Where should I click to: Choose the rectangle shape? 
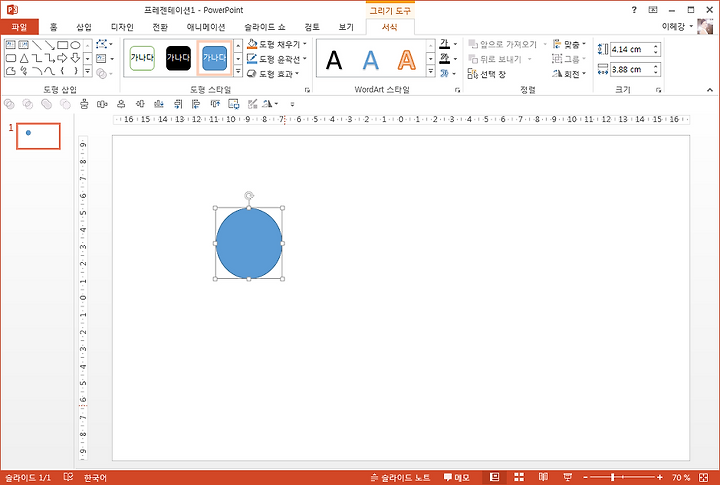pyautogui.click(x=62, y=45)
